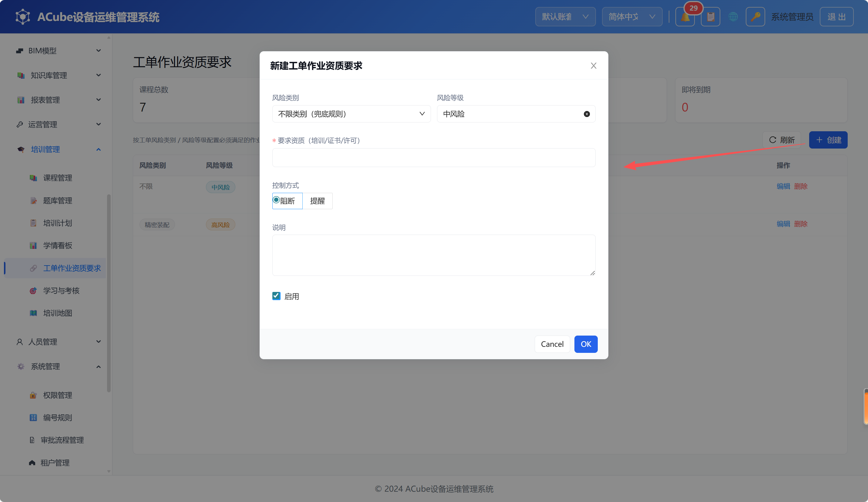Image resolution: width=868 pixels, height=502 pixels.
Task: Click the key icon in the header
Action: point(755,17)
